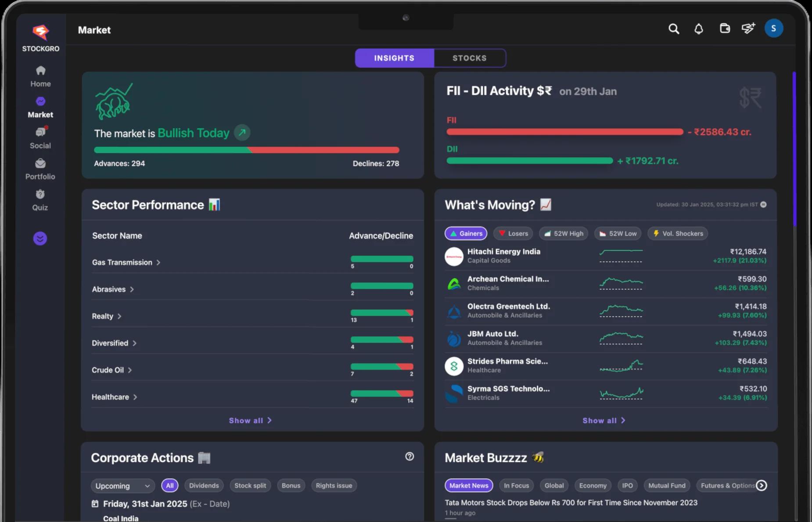
Task: Click the FII red activity bar
Action: point(565,132)
